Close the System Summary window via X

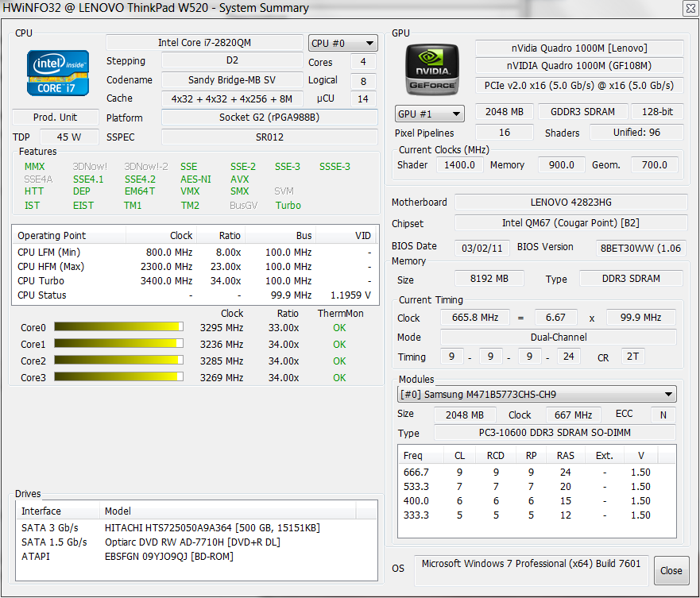pyautogui.click(x=690, y=8)
